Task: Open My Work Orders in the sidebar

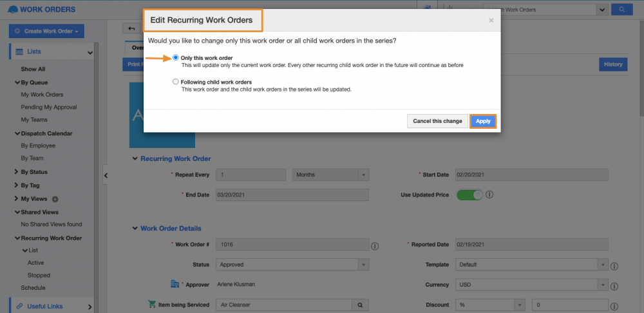Action: point(42,95)
